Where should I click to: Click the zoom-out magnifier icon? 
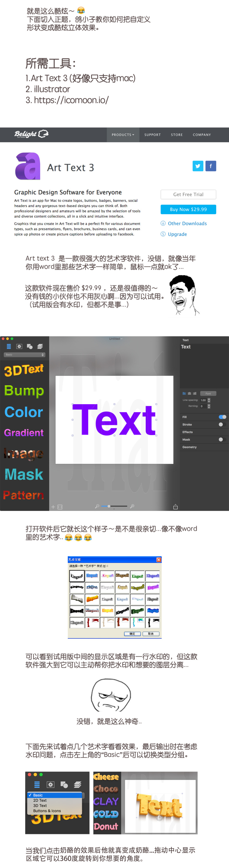(97, 506)
